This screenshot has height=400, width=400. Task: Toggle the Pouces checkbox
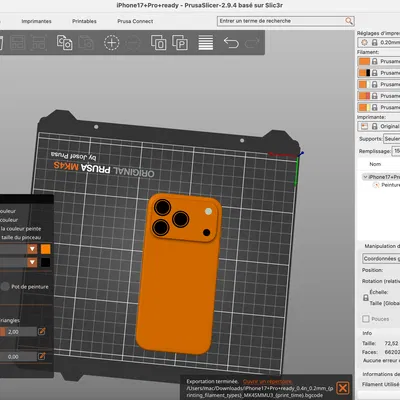[366, 319]
